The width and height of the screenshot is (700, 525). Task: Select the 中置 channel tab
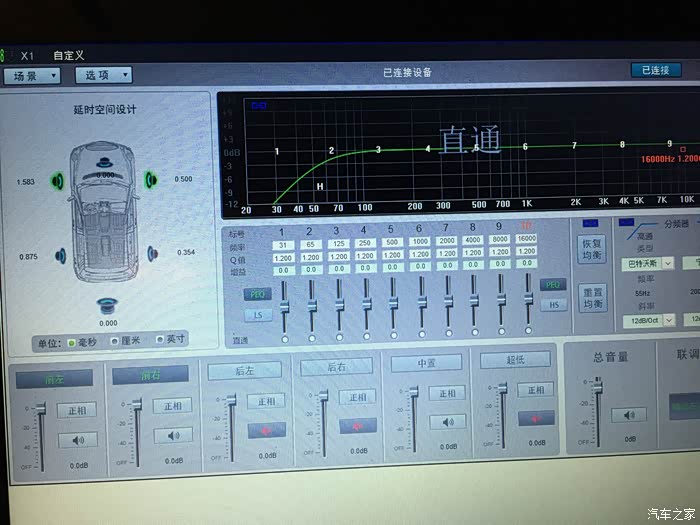click(426, 362)
